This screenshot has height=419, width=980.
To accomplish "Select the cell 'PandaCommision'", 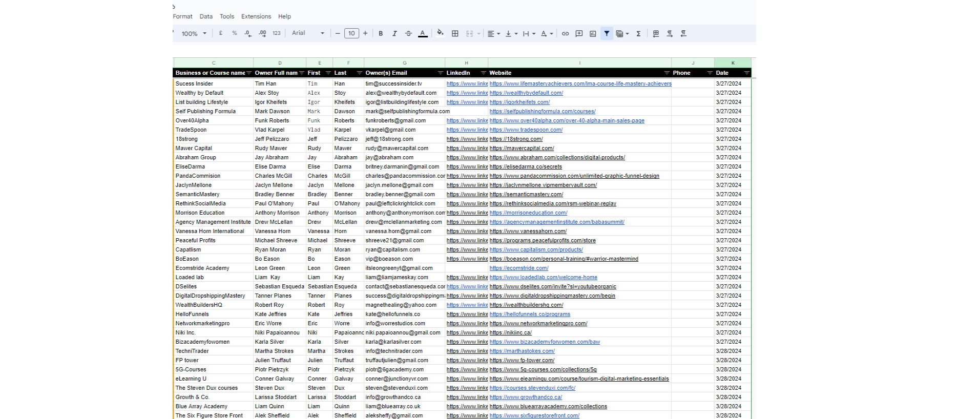I will point(214,176).
